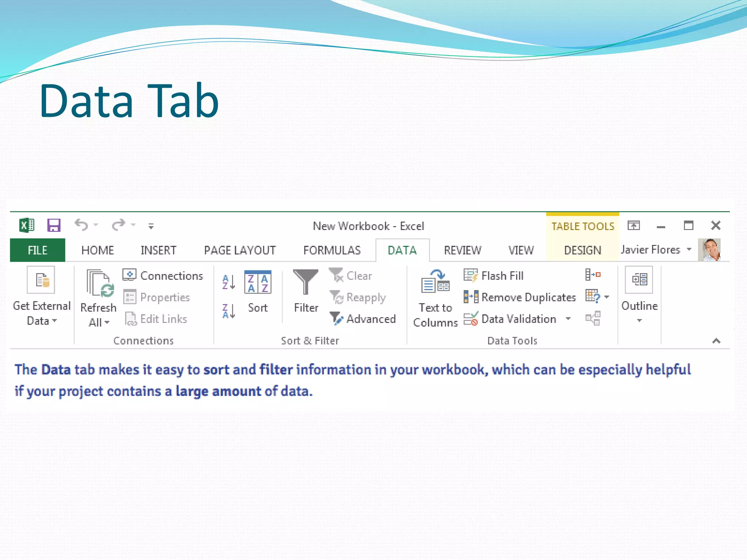
Task: Click the Connections button
Action: [x=163, y=276]
